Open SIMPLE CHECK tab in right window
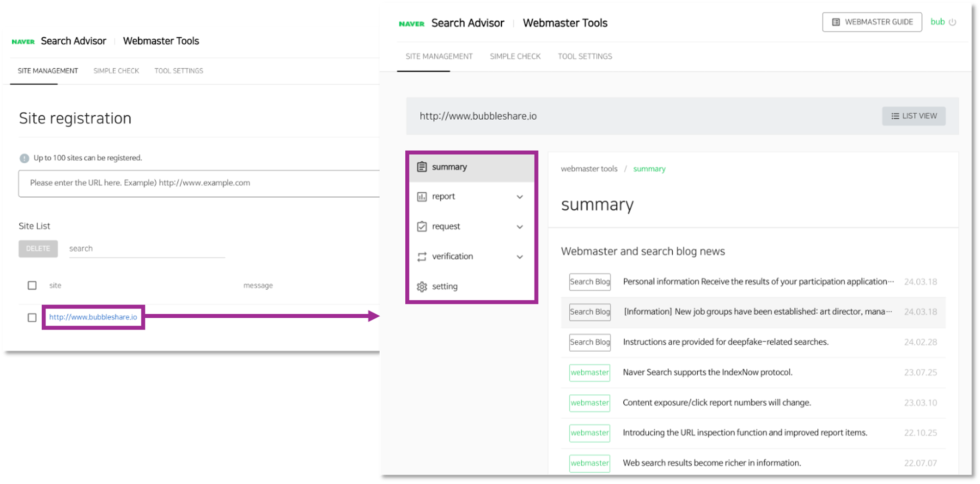This screenshot has height=484, width=980. point(515,56)
